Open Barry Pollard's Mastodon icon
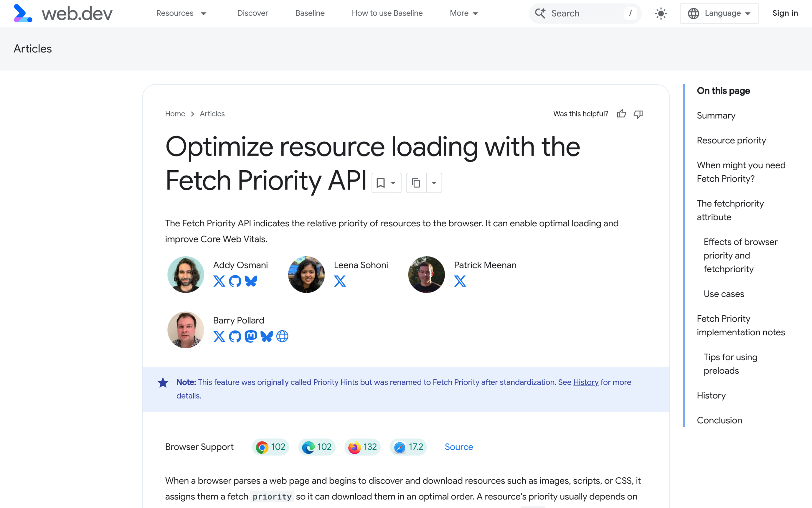Image resolution: width=812 pixels, height=508 pixels. pyautogui.click(x=251, y=336)
